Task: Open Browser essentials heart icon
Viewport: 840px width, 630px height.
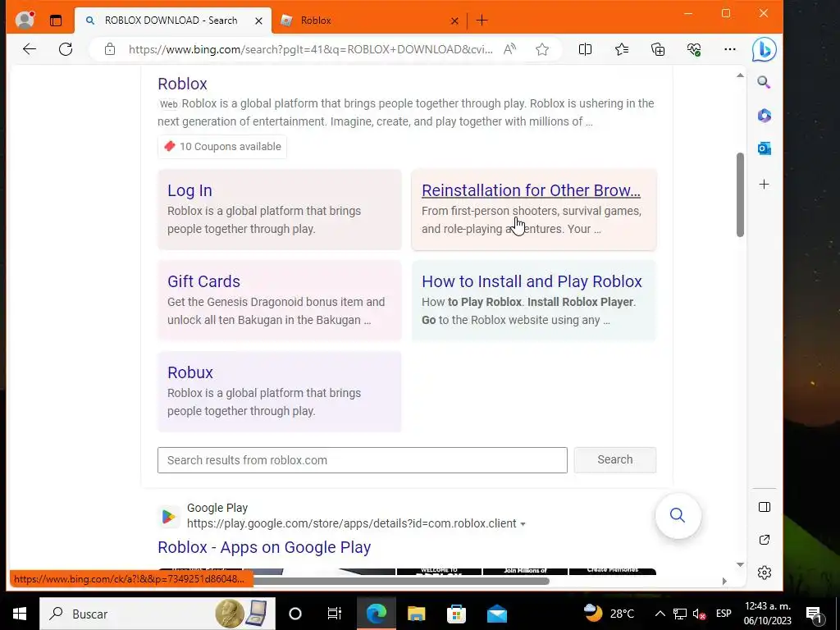Action: pyautogui.click(x=694, y=49)
